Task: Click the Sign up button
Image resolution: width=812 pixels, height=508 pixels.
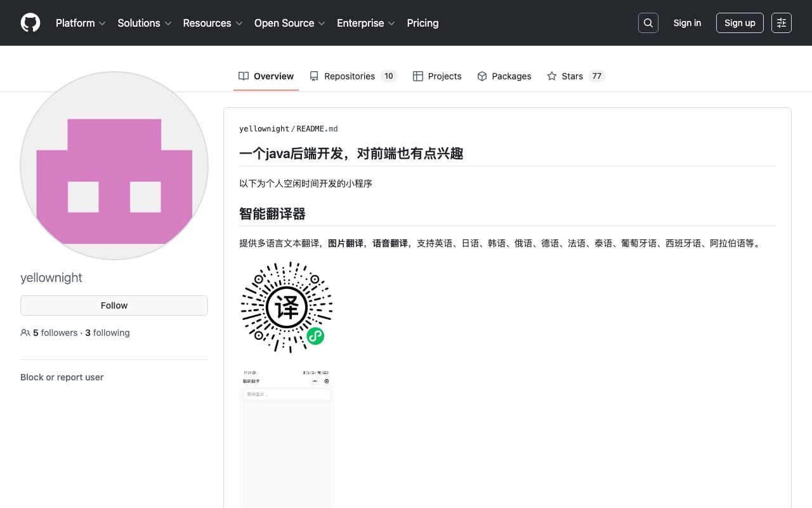Action: pos(740,23)
